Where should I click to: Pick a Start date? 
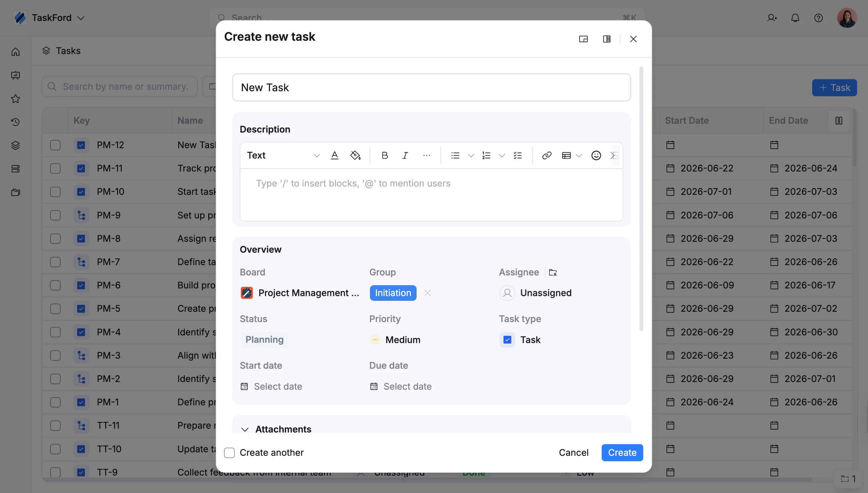point(271,387)
